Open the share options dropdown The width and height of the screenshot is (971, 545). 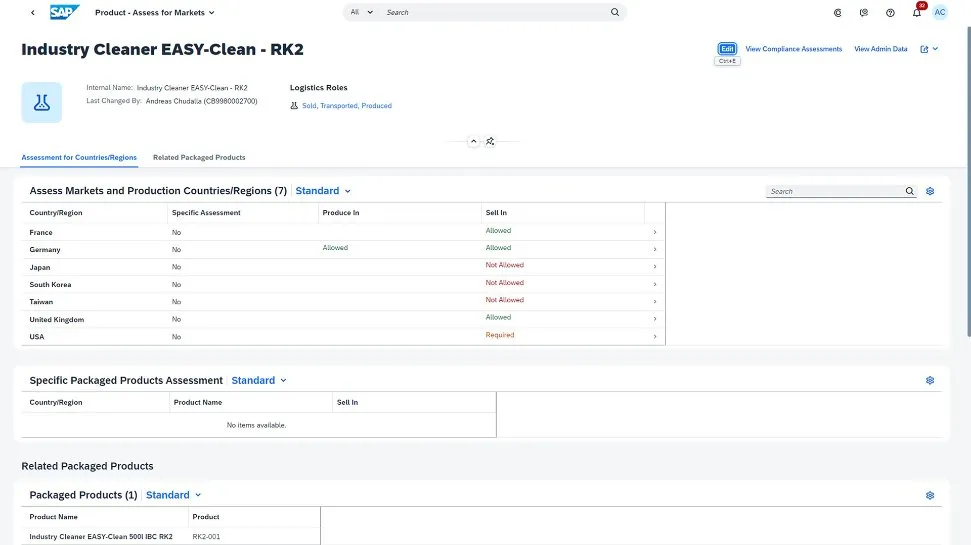929,49
